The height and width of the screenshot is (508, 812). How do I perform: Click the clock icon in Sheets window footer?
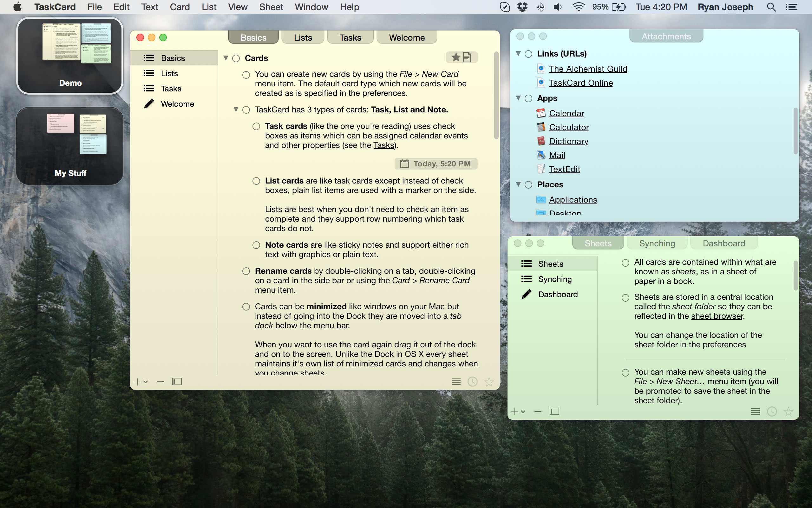click(x=772, y=411)
